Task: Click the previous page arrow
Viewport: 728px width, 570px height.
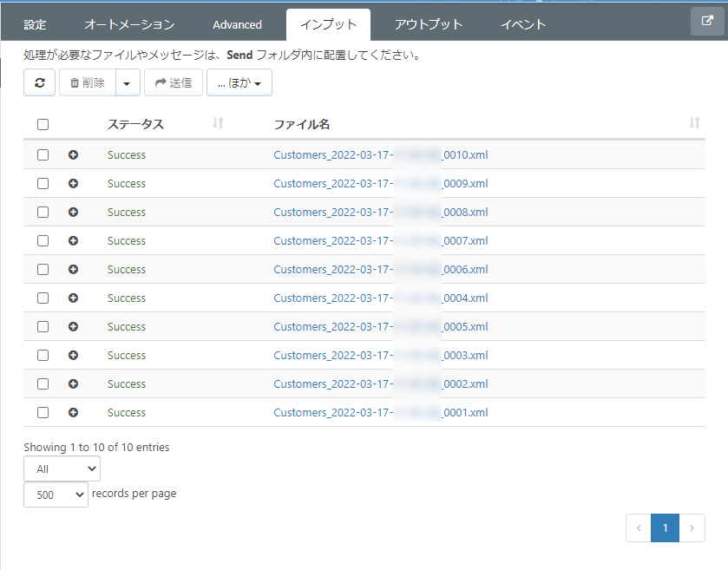Action: click(639, 527)
